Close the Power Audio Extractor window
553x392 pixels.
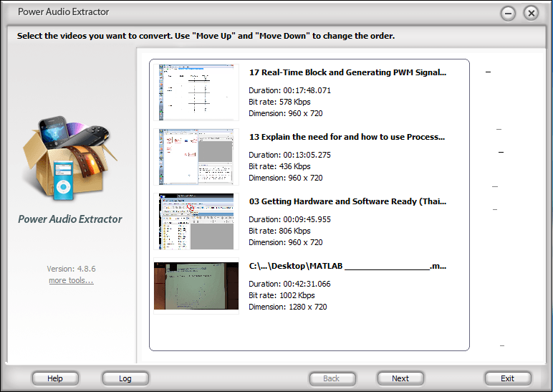(x=531, y=14)
